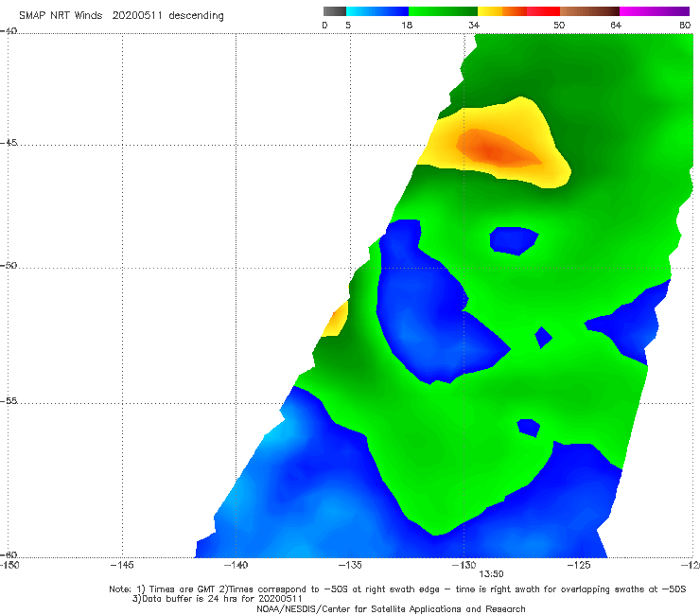Pick the yellow-orange segment of the color bar
Viewport: 700px width, 615px height.
pos(502,11)
